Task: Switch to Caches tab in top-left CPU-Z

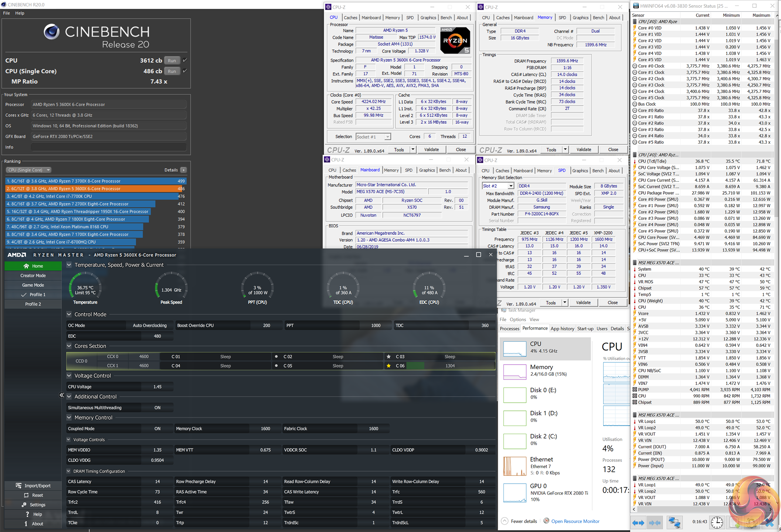Action: [x=350, y=17]
